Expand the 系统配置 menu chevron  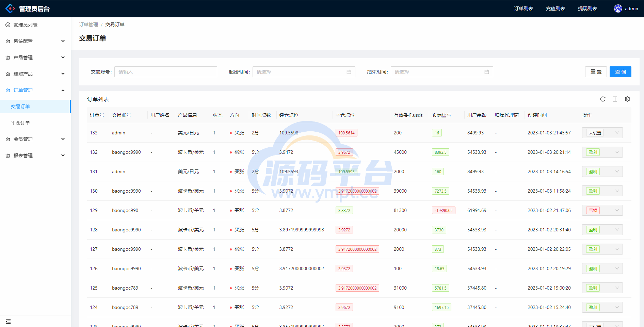(x=63, y=41)
